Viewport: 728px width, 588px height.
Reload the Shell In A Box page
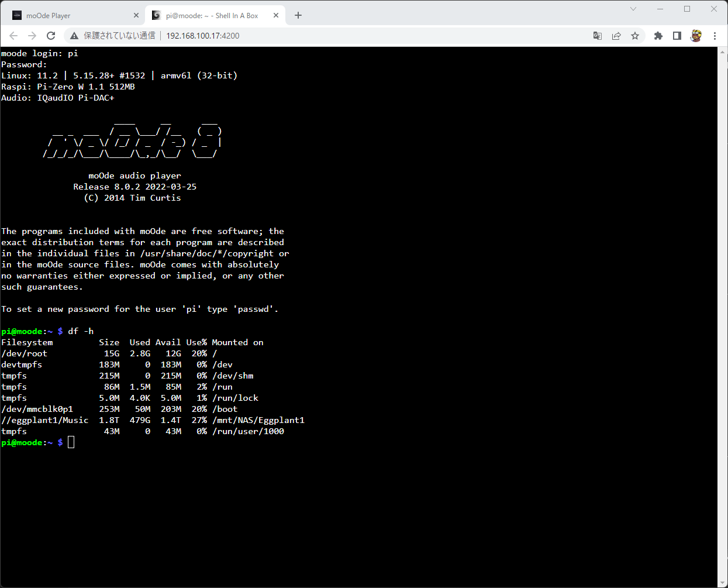point(50,36)
